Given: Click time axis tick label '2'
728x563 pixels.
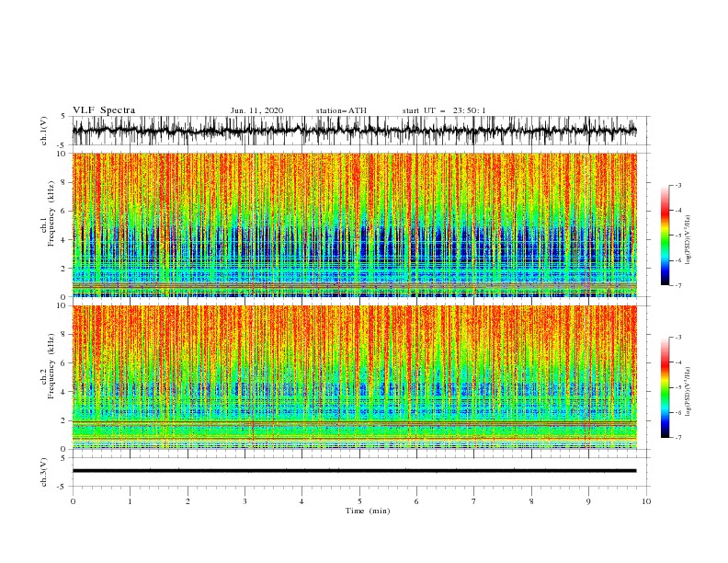Looking at the screenshot, I should (x=188, y=501).
